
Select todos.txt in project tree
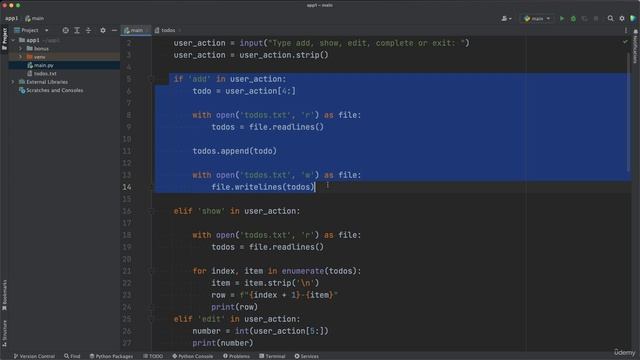point(64,73)
